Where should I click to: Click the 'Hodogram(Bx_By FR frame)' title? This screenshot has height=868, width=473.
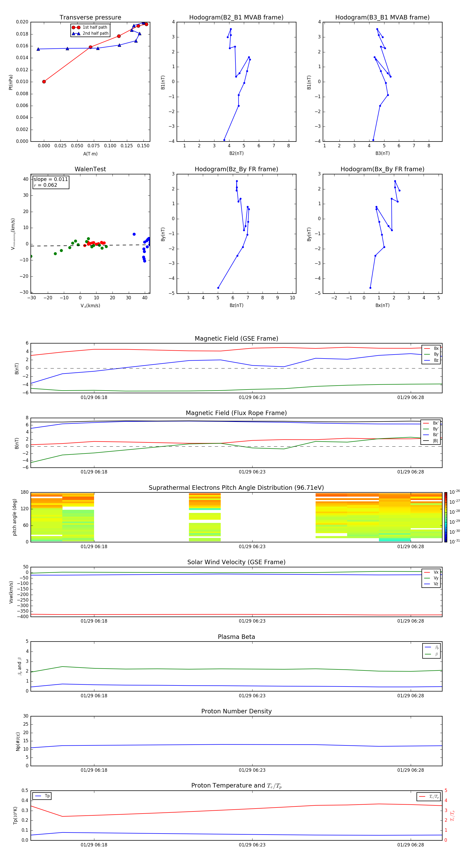pos(382,169)
